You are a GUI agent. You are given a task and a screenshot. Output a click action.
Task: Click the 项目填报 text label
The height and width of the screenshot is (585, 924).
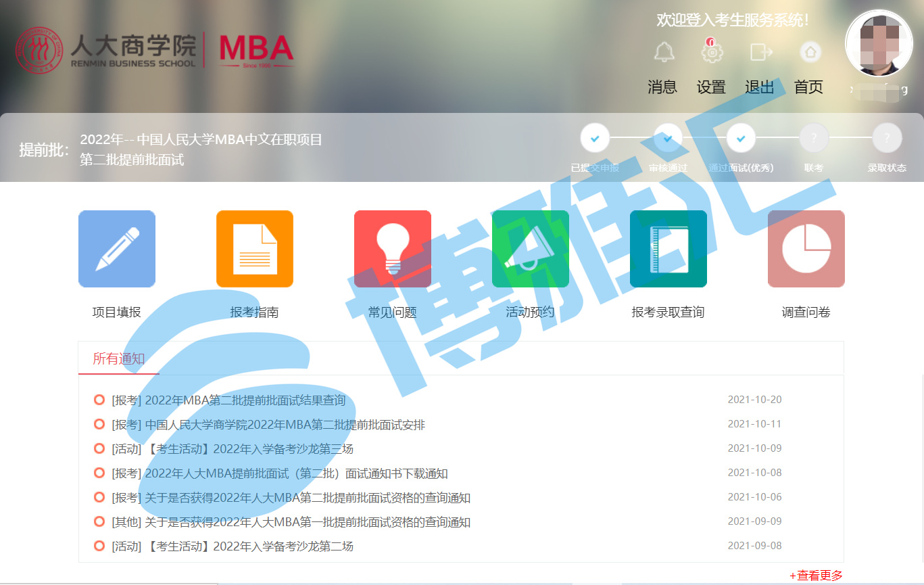tap(117, 312)
